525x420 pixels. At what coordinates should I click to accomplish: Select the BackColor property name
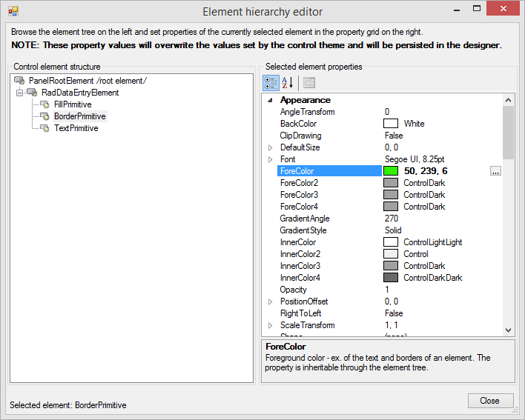point(298,124)
